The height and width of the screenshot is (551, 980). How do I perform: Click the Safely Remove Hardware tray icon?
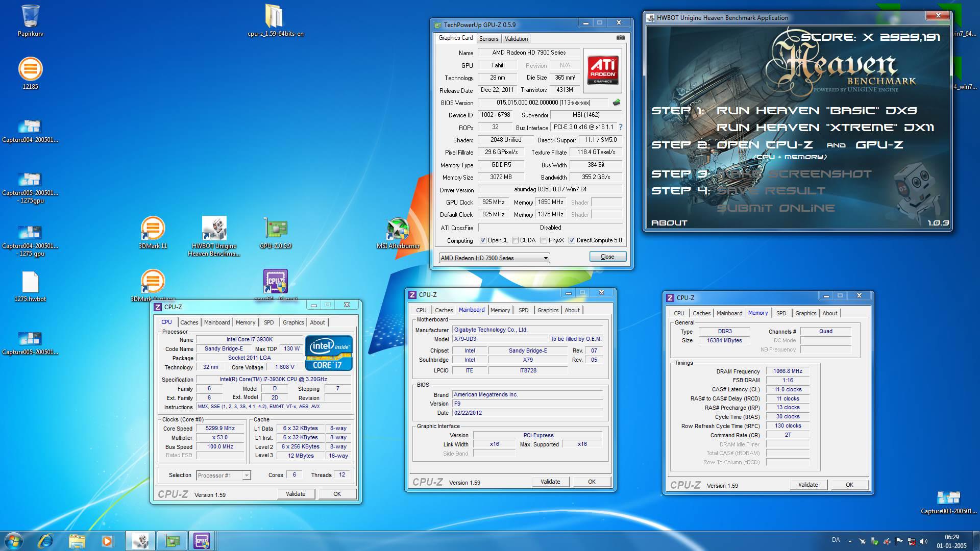(x=874, y=541)
